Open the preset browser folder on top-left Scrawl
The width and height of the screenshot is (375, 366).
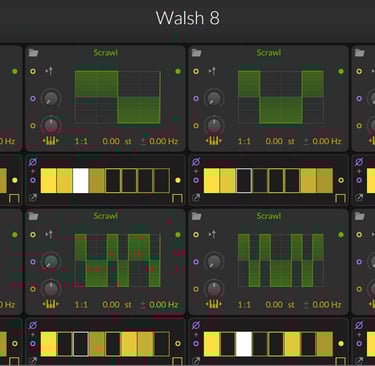coord(33,53)
